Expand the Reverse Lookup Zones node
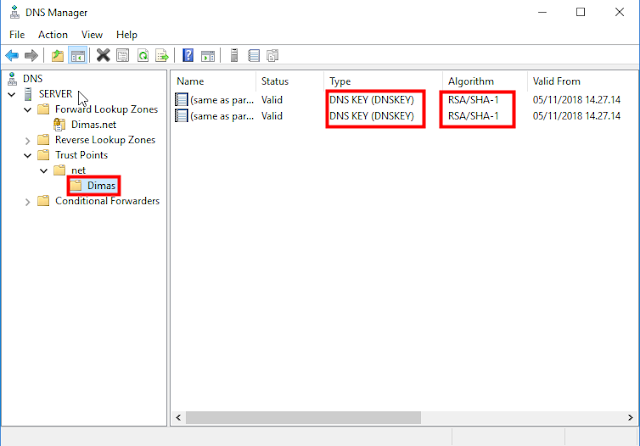Image resolution: width=640 pixels, height=446 pixels. click(x=27, y=141)
